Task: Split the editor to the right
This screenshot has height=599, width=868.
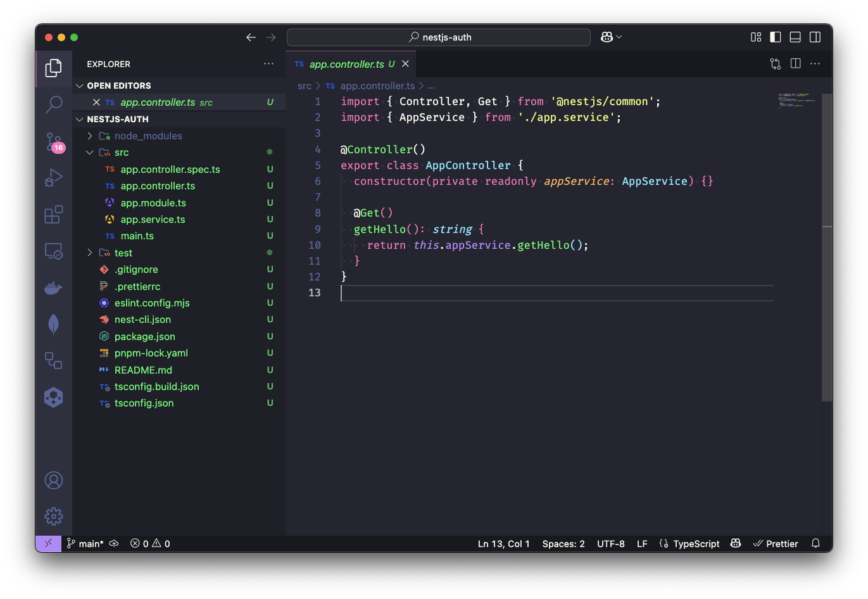Action: 796,64
